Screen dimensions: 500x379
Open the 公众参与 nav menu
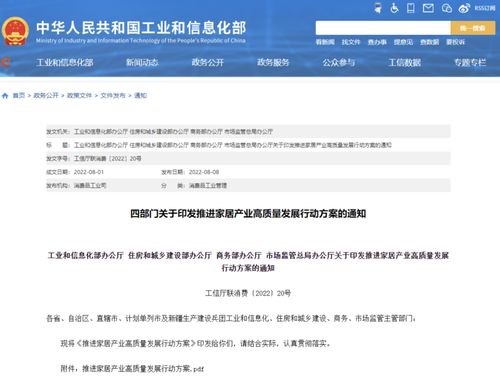(x=339, y=62)
